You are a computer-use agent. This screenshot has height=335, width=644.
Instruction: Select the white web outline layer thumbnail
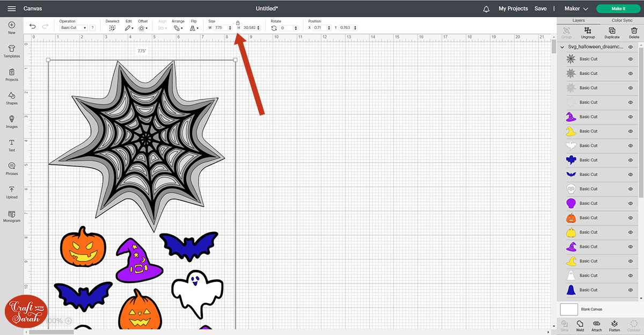[x=571, y=102]
